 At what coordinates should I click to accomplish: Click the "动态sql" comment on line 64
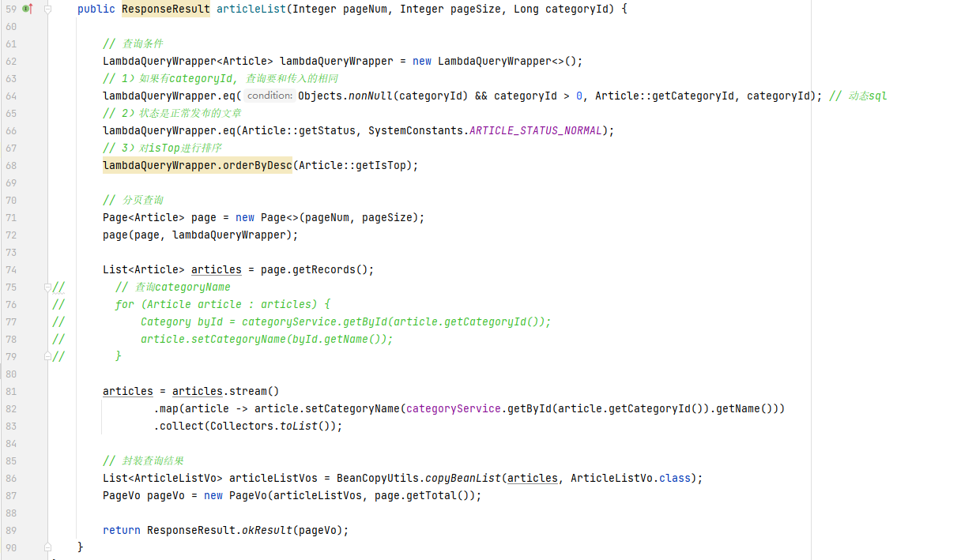(x=868, y=96)
